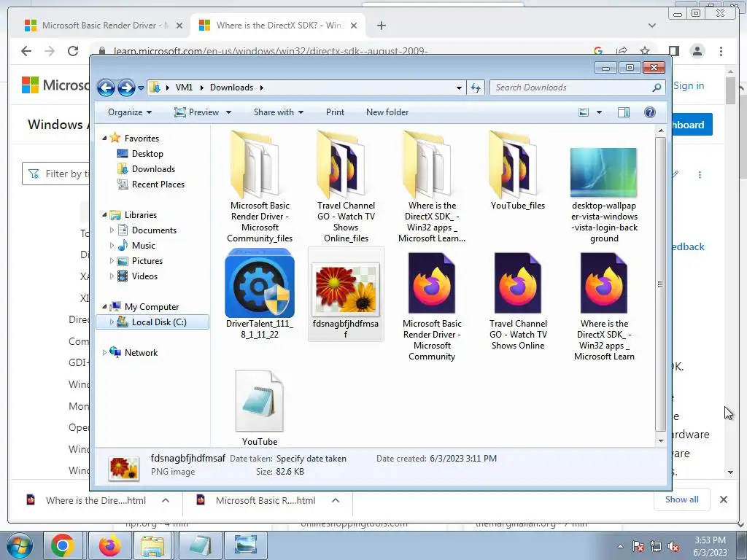The image size is (747, 560).
Task: Click VM1 in the address breadcrumb
Action: click(x=184, y=87)
